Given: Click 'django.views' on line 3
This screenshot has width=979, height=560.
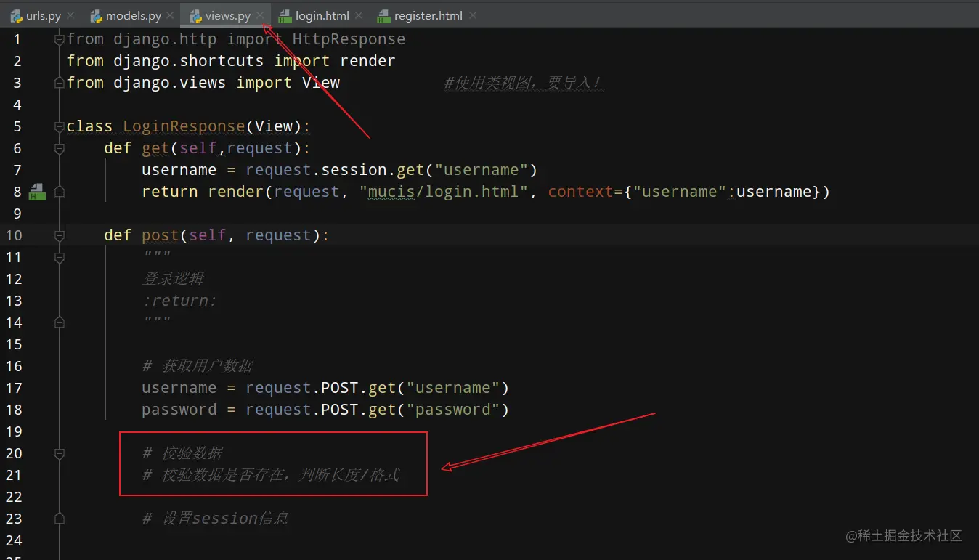Looking at the screenshot, I should tap(169, 83).
